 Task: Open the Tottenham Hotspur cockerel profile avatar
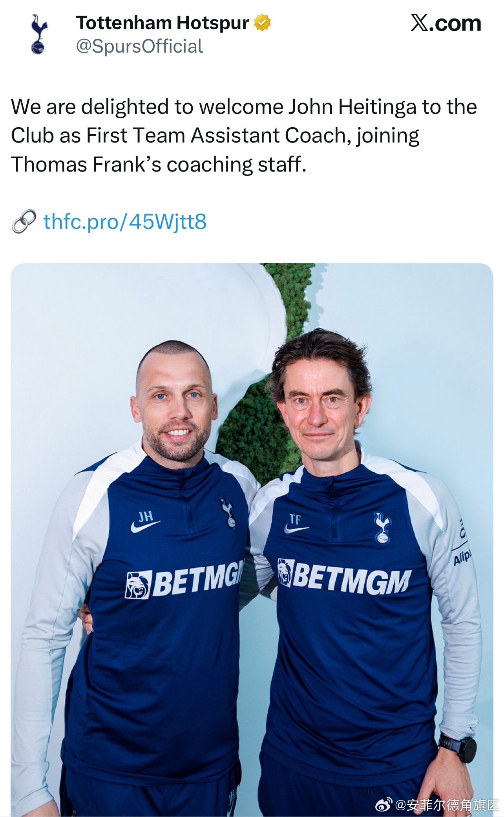pos(38,34)
